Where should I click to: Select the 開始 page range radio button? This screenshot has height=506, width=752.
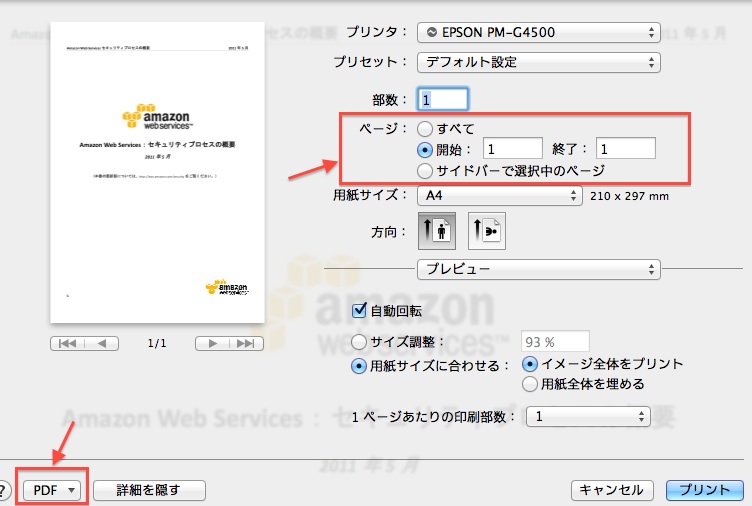click(x=425, y=150)
